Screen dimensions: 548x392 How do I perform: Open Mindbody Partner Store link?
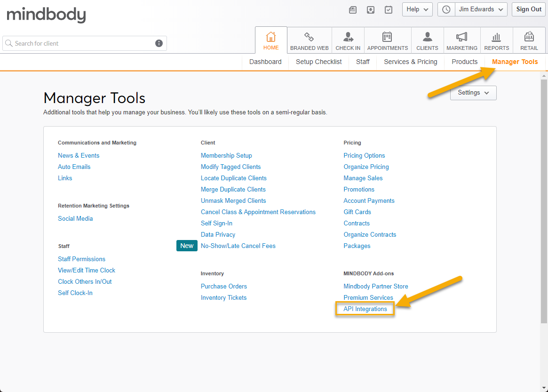tap(376, 287)
